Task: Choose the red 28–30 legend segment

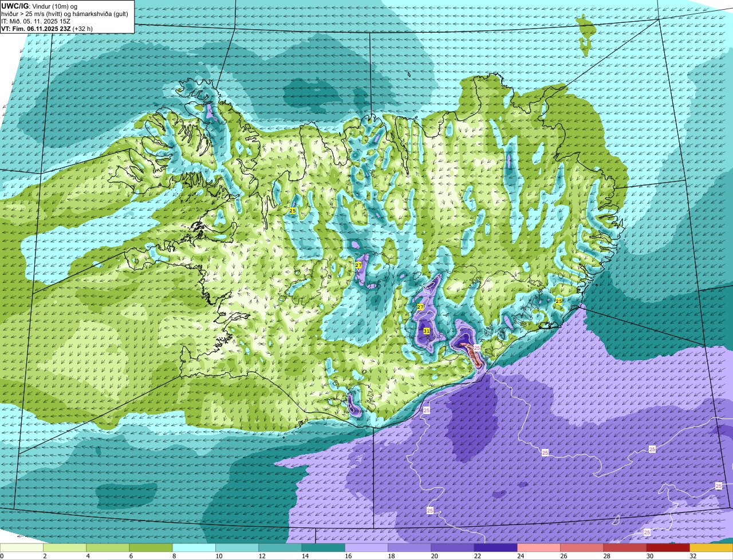Action: pos(625,548)
